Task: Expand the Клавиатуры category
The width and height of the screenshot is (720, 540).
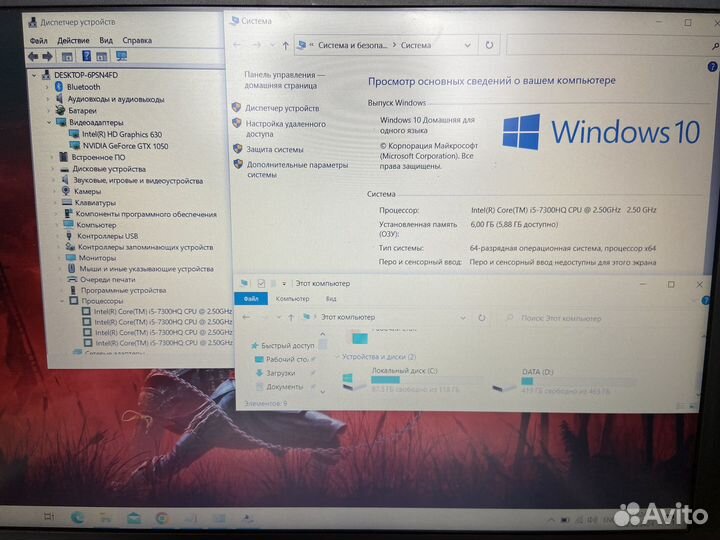Action: point(55,202)
